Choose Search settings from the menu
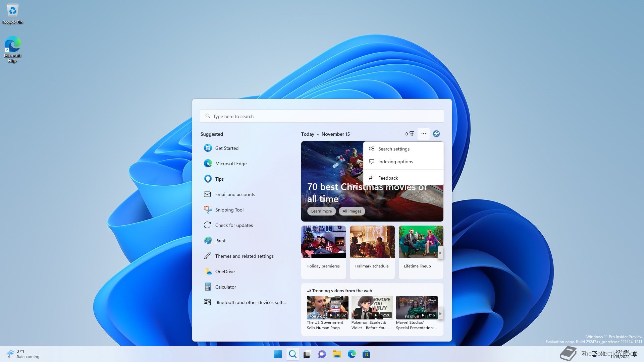The image size is (644, 362). click(x=403, y=149)
